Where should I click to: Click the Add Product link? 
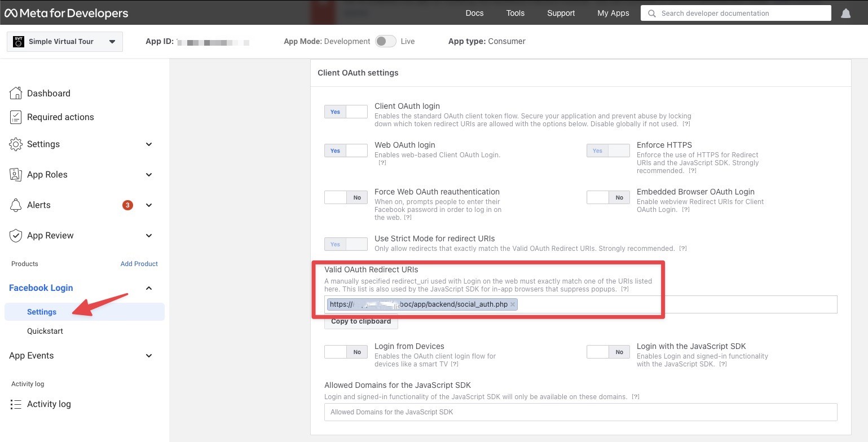click(139, 263)
